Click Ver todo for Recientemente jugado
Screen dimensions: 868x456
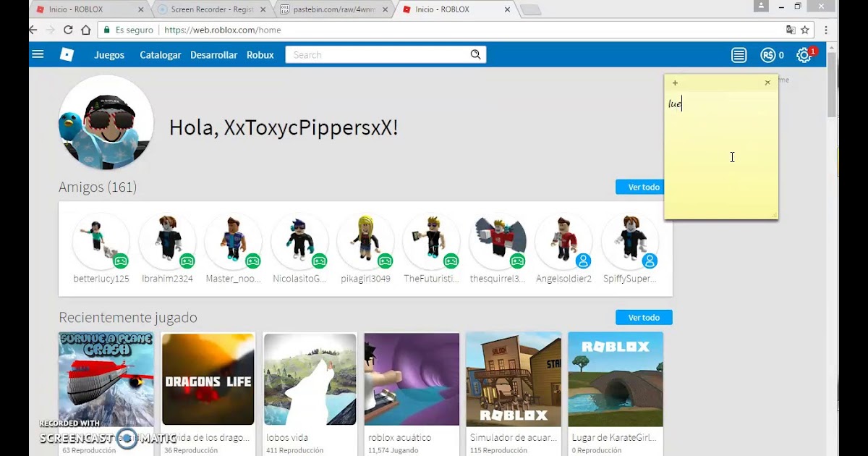[644, 317]
